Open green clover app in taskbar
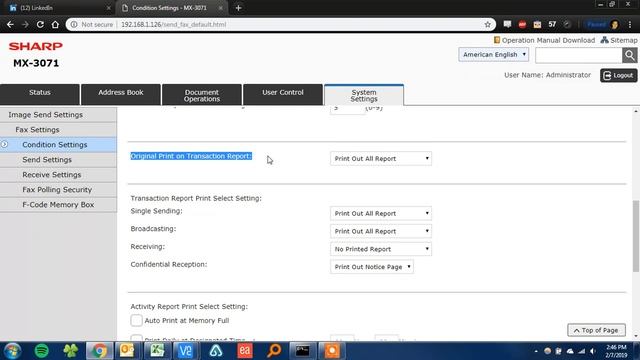Viewport: 640px width, 360px height. [70, 351]
